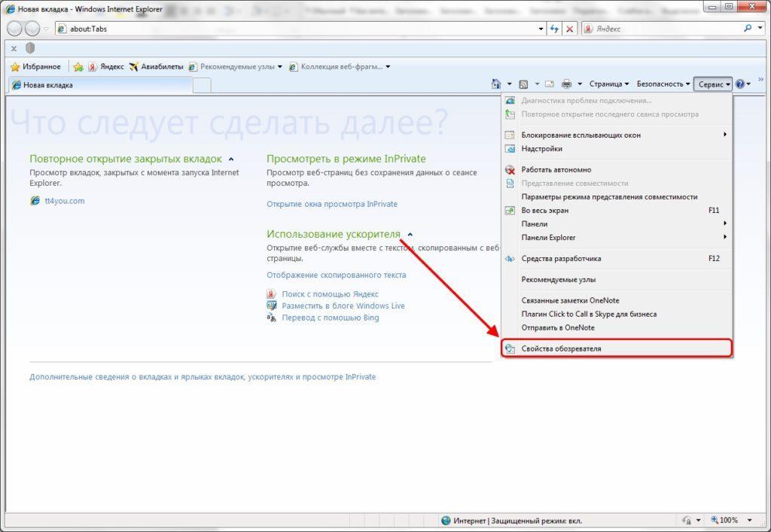This screenshot has width=771, height=532.
Task: Select Надстройки menu item
Action: pos(617,149)
